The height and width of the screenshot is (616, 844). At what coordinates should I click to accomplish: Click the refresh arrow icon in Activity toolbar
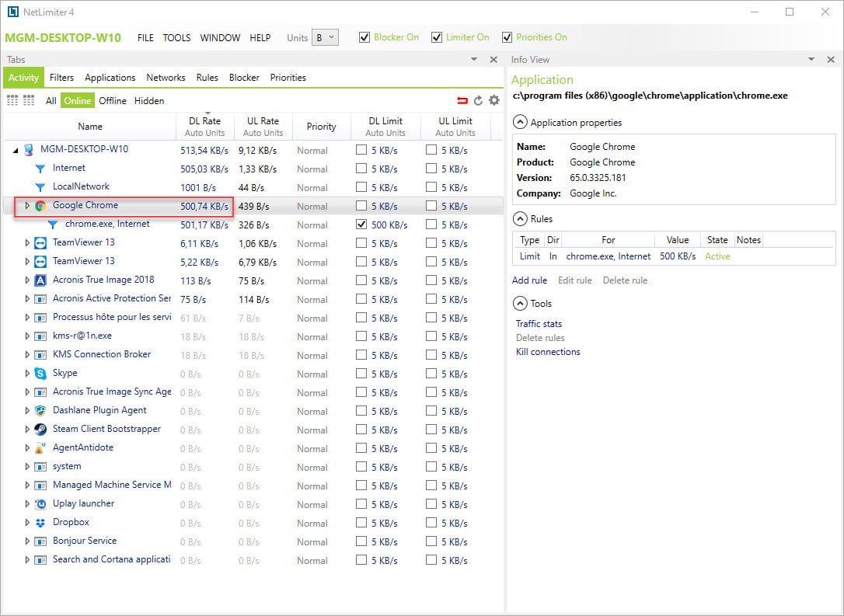pos(478,101)
